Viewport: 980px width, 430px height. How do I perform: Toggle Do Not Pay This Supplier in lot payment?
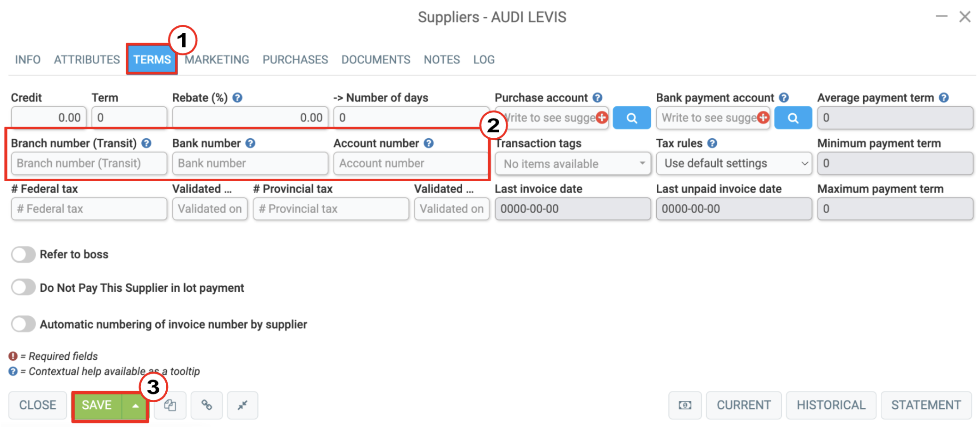click(24, 288)
